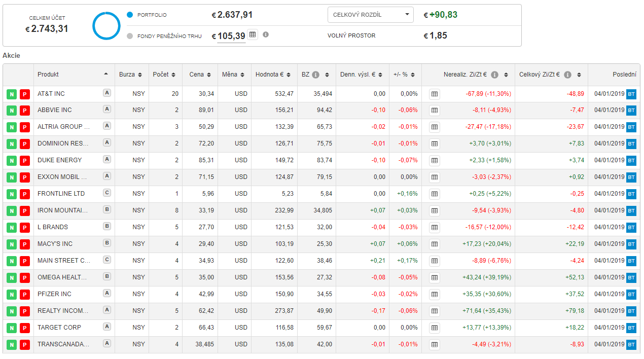
Task: Click the money market funds value 105,39
Action: (231, 36)
